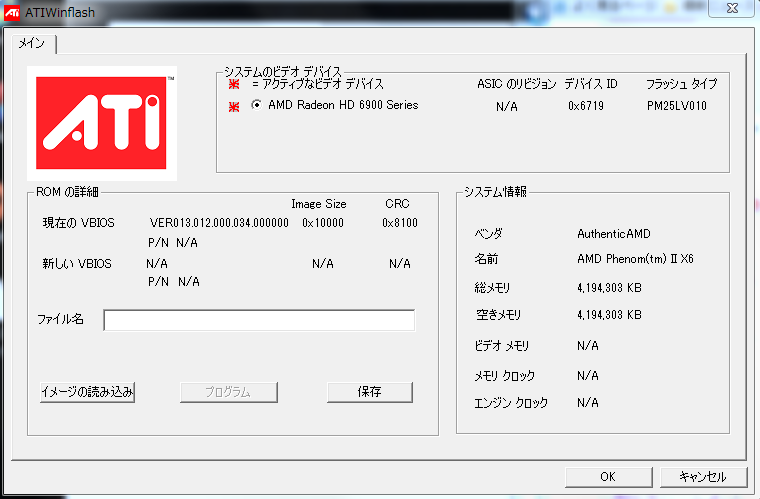This screenshot has height=499, width=760.
Task: Close the ATIWinflash window
Action: (x=732, y=8)
